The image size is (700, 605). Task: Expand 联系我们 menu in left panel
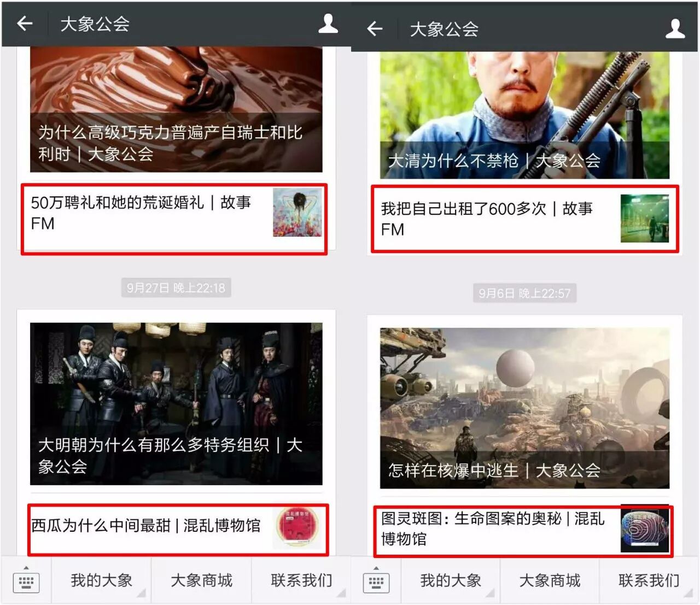pos(301,580)
